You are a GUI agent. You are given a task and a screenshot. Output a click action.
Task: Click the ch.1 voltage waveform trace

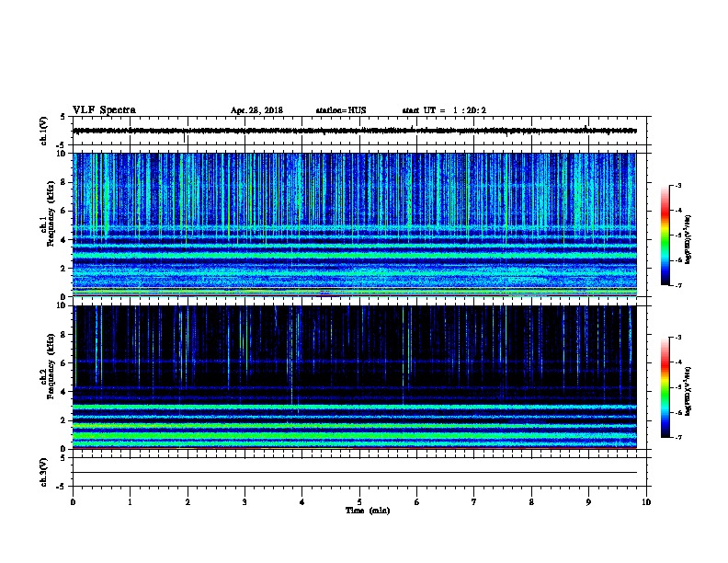pyautogui.click(x=355, y=131)
